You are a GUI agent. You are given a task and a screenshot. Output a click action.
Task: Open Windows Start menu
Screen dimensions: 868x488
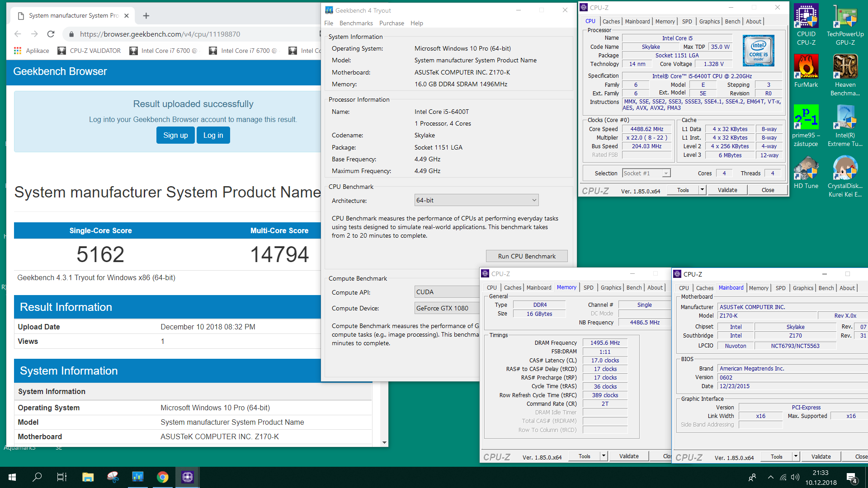[12, 477]
